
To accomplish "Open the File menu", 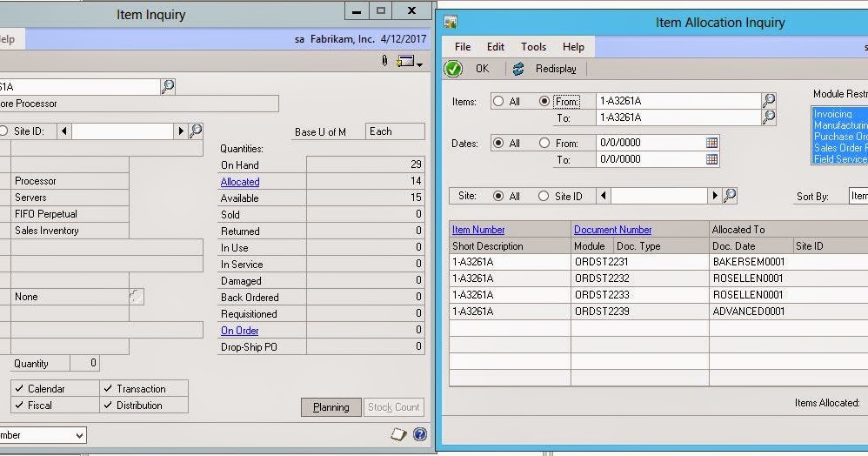I will tap(462, 47).
